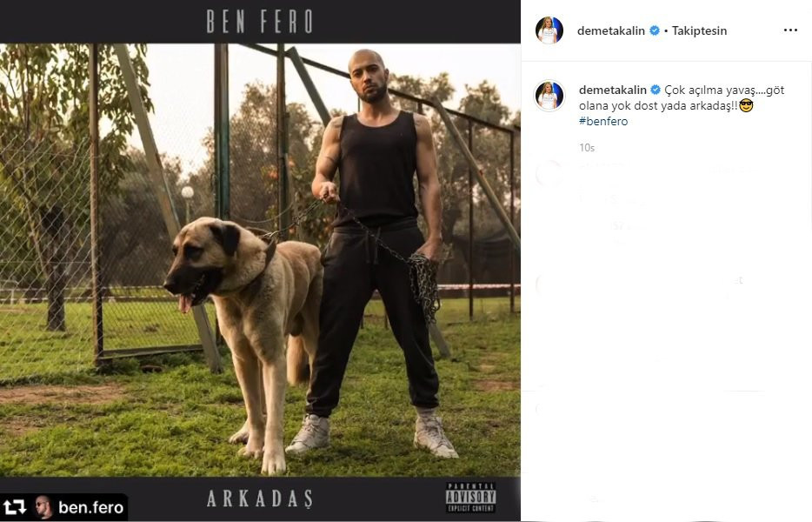Open demetakalin username in the caption
The width and height of the screenshot is (812, 522).
[x=613, y=90]
